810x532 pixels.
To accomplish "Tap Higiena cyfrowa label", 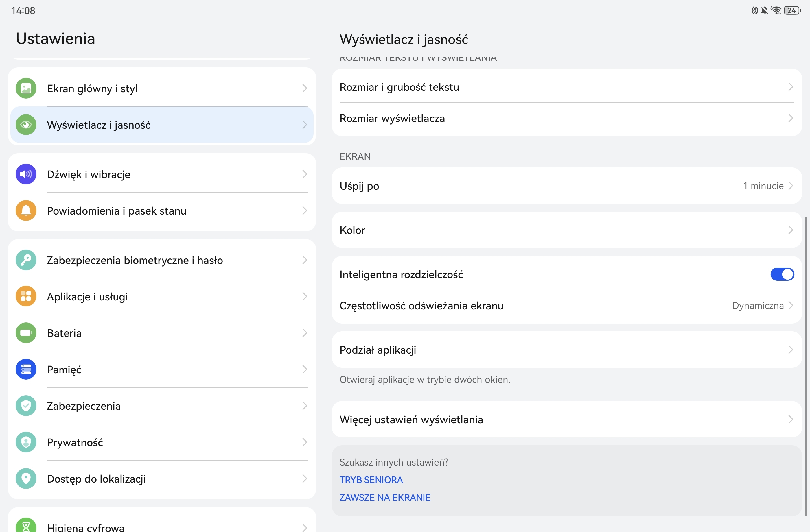I will (x=86, y=527).
